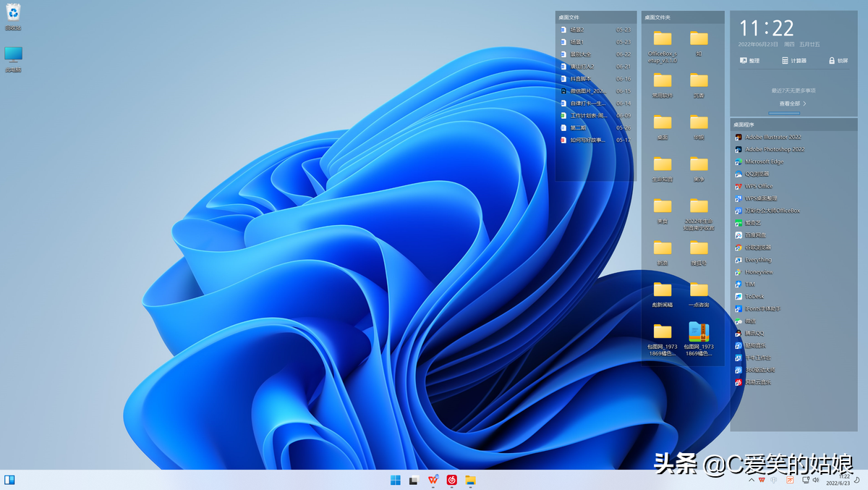
Task: Open the This PC computer desktop icon
Action: pyautogui.click(x=13, y=59)
